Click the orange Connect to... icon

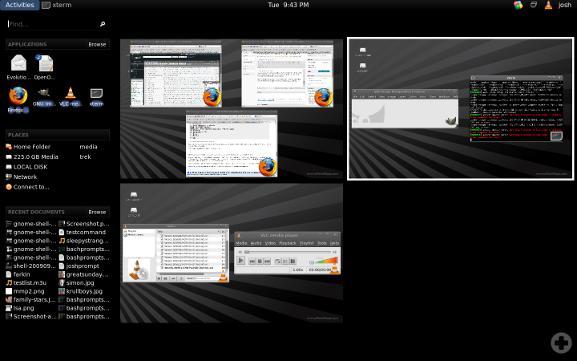(9, 187)
